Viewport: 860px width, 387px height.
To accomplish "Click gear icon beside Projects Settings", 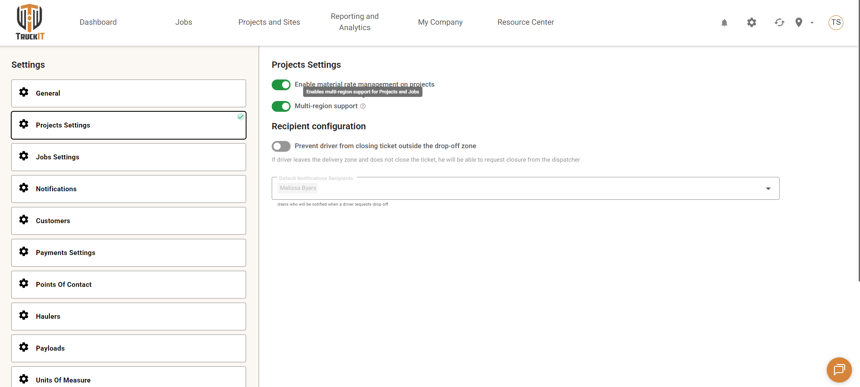I will pos(24,124).
